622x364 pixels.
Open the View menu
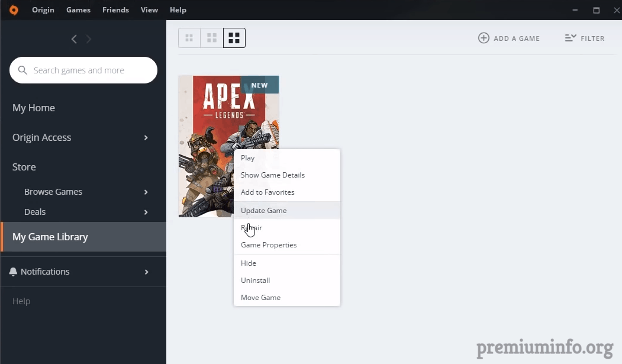149,10
